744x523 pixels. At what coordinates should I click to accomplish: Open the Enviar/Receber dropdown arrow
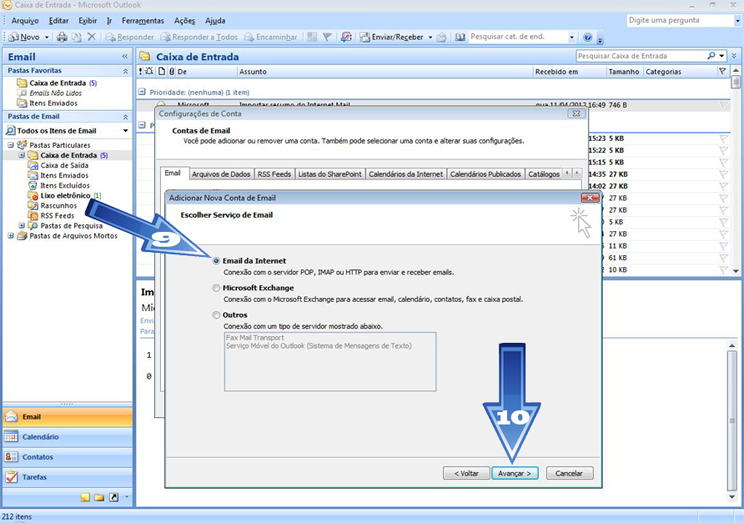430,37
